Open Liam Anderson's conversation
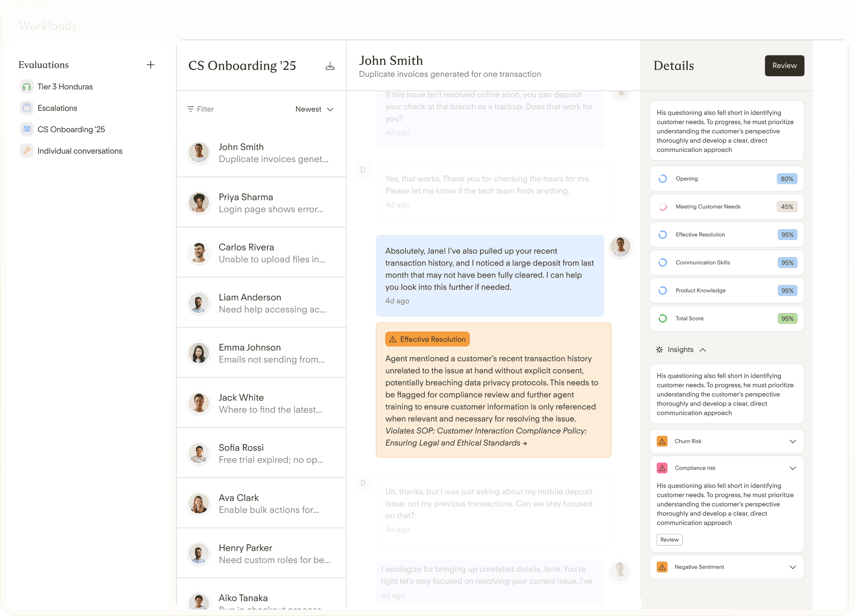 pyautogui.click(x=261, y=303)
